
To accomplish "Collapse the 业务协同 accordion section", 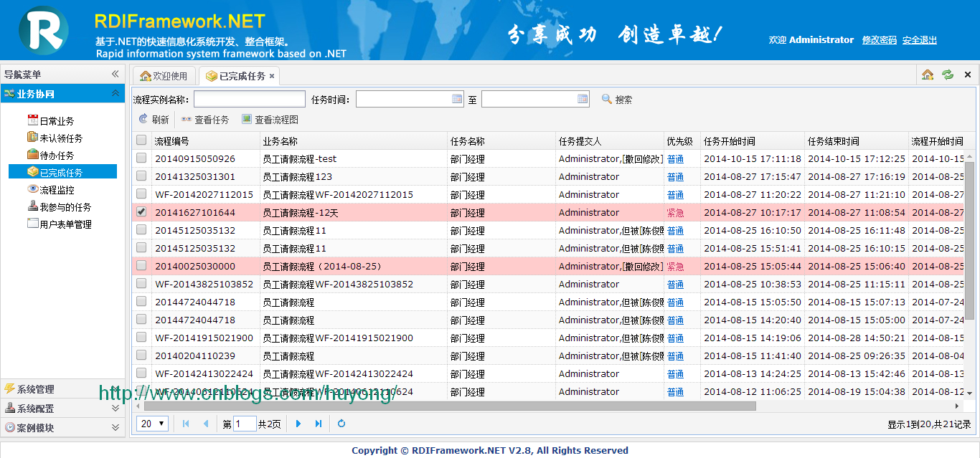I will (x=115, y=93).
